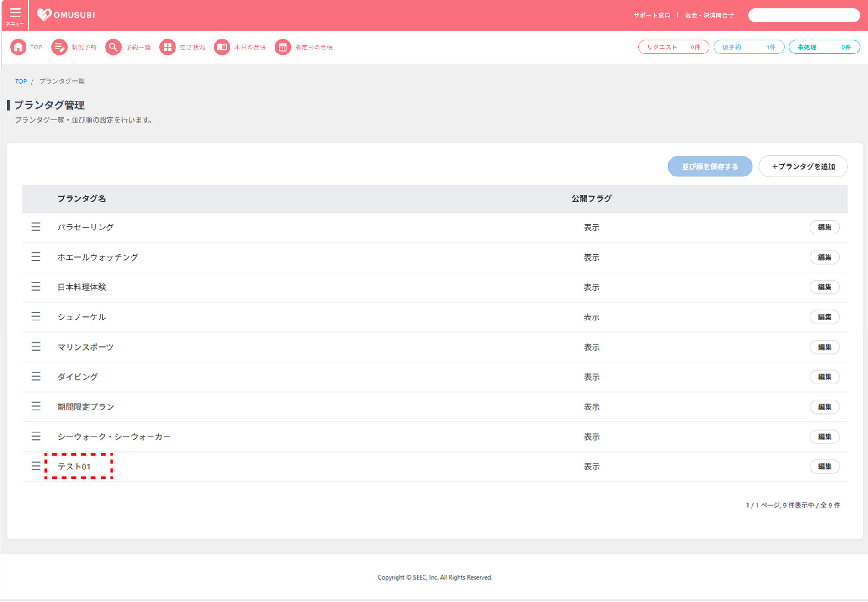Edit the シーウォーク・シーウォーカー tag

(825, 437)
